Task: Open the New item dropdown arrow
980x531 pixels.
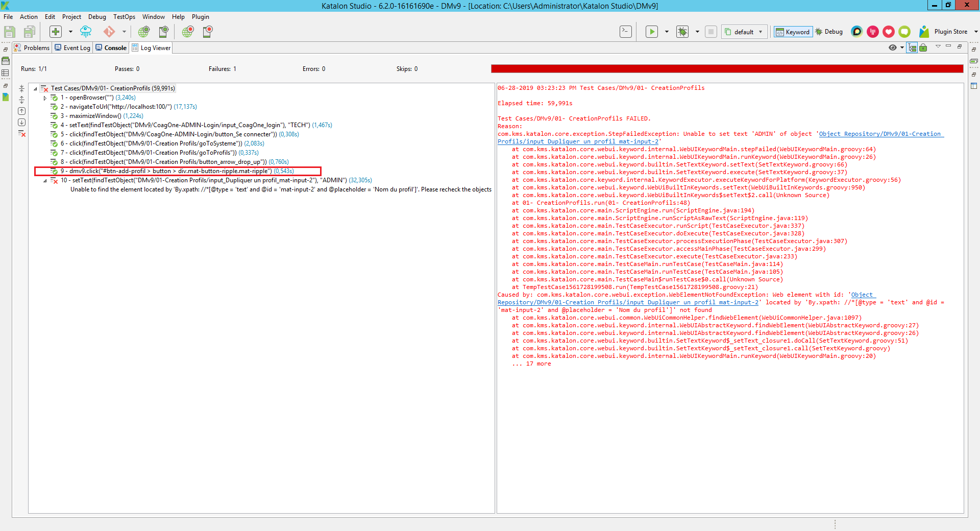Action: click(x=70, y=32)
